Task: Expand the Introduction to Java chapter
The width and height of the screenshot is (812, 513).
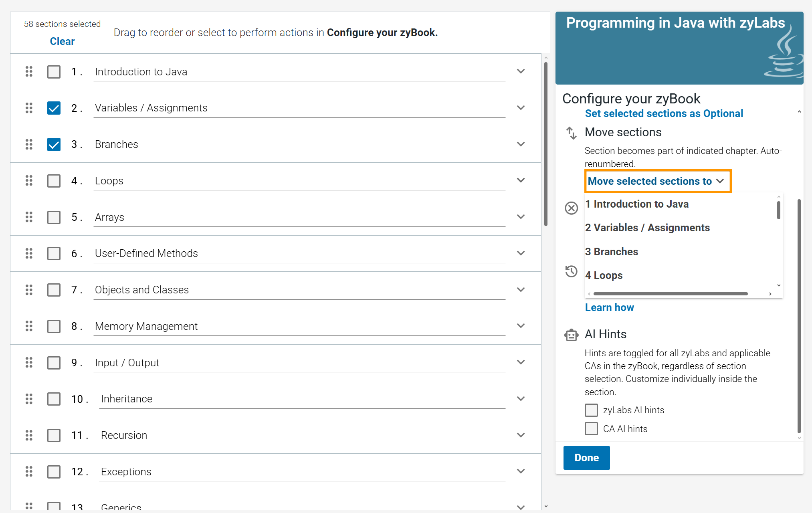Action: pos(521,71)
